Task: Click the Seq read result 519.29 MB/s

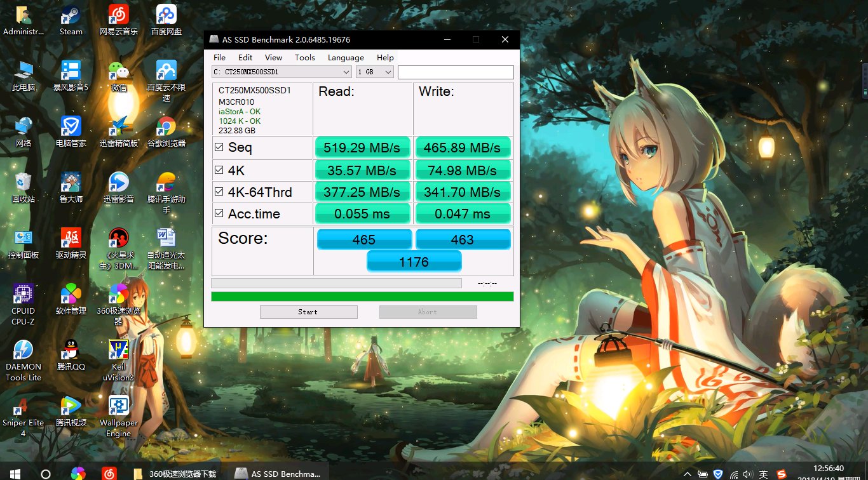Action: pyautogui.click(x=362, y=148)
